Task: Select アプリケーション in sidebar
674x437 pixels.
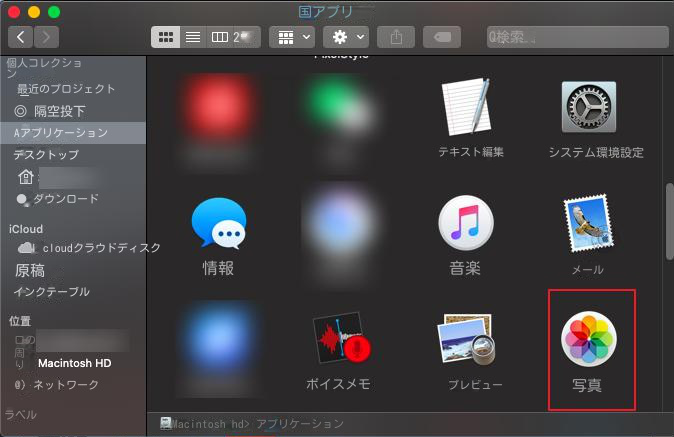Action: tap(73, 133)
